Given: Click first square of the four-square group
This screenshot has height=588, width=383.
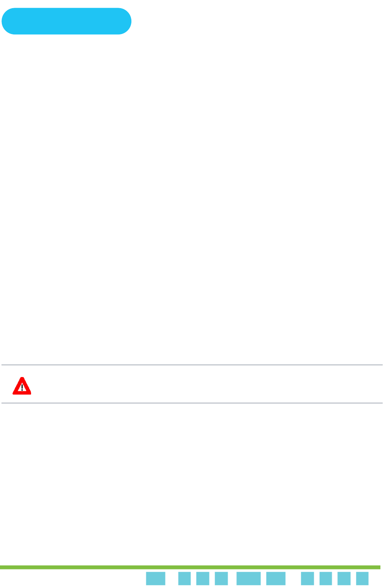Looking at the screenshot, I should pos(308,579).
